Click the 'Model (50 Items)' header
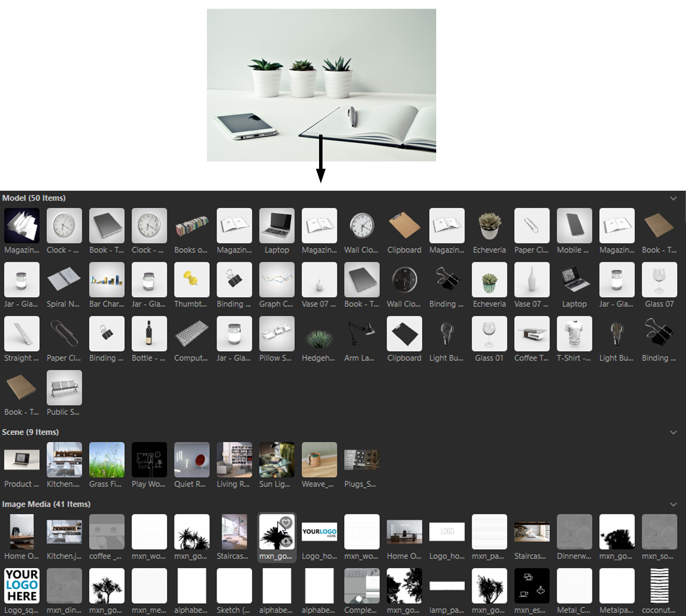 click(x=34, y=198)
